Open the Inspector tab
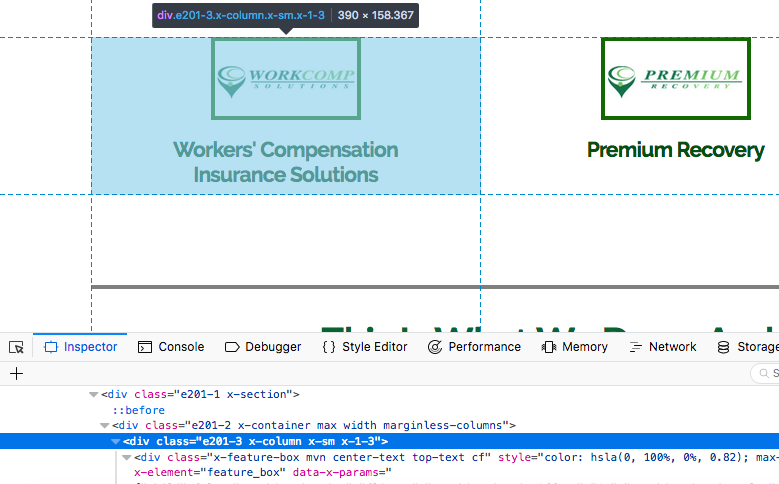This screenshot has width=779, height=484. coord(80,347)
